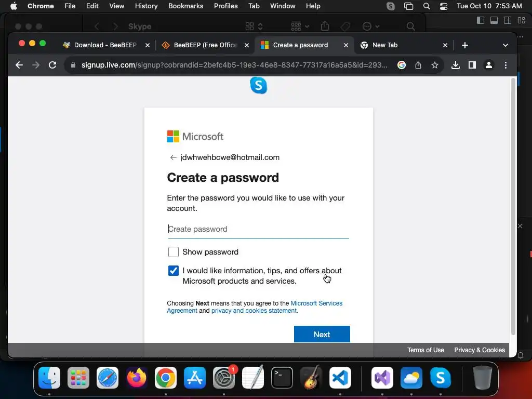Open Terms of Use footer link
532x399 pixels.
(x=425, y=350)
